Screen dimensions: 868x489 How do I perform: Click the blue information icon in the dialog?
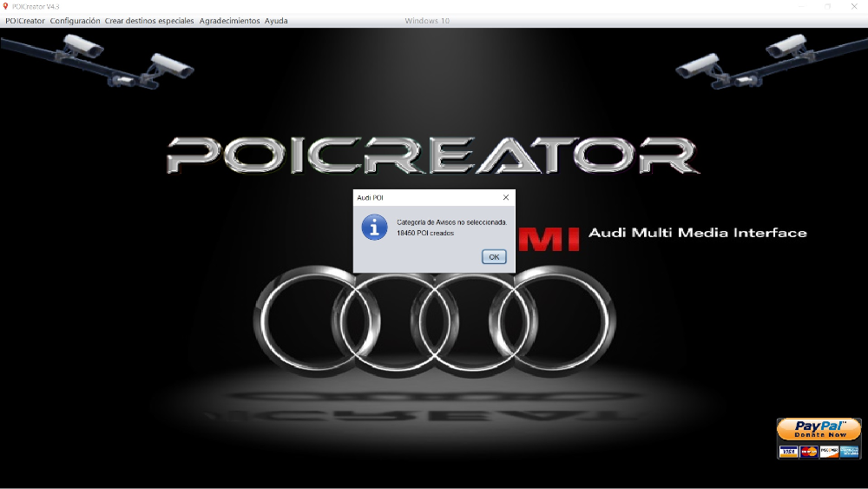coord(374,228)
